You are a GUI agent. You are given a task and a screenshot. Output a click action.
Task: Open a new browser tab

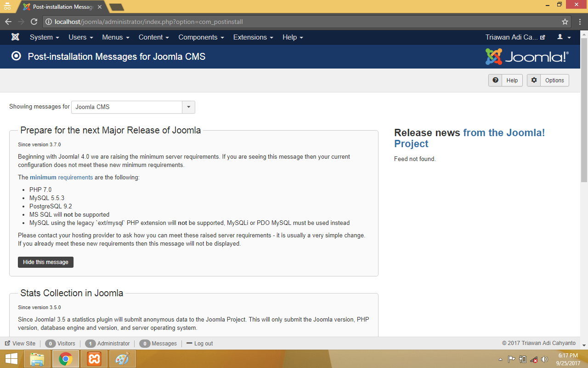click(117, 7)
